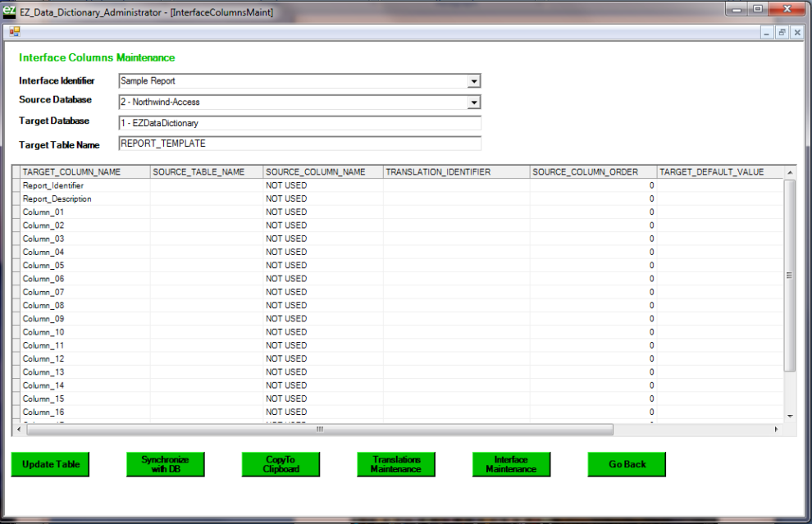812x524 pixels.
Task: Click the Go Back button
Action: point(627,464)
